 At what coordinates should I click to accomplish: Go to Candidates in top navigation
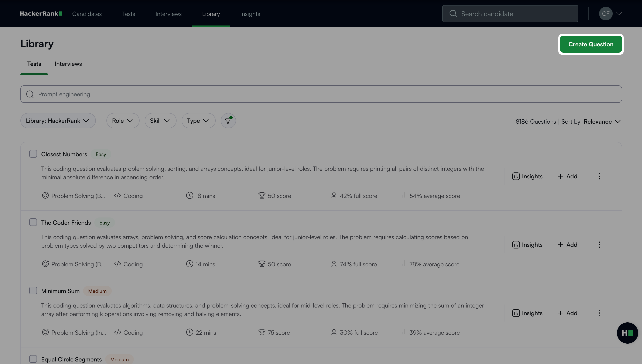tap(87, 14)
